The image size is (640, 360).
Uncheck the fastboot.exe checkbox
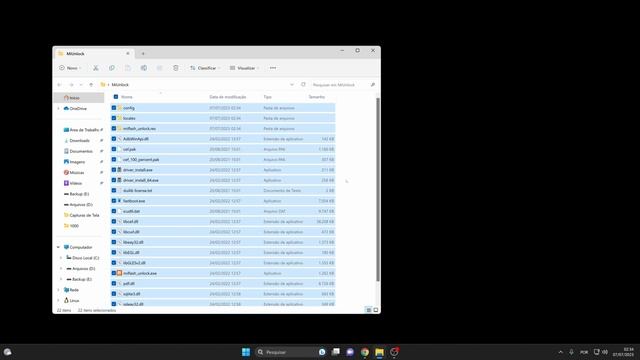tap(114, 201)
